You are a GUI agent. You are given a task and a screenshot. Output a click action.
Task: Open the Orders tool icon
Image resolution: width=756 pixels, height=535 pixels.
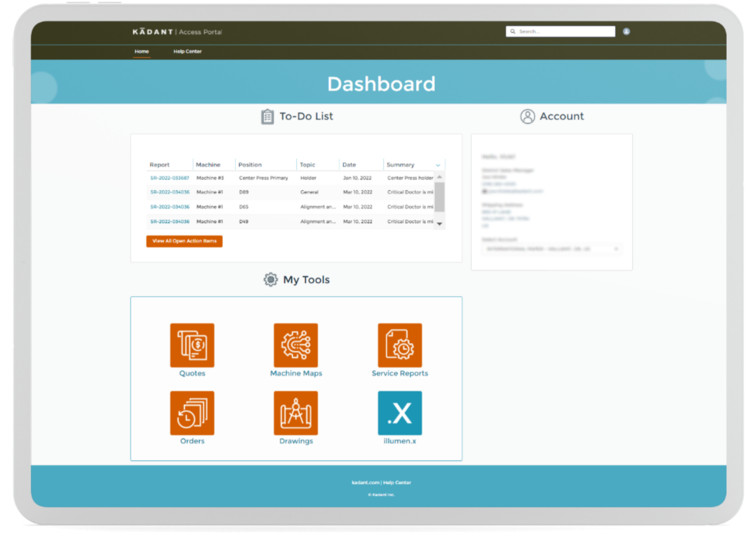[192, 413]
